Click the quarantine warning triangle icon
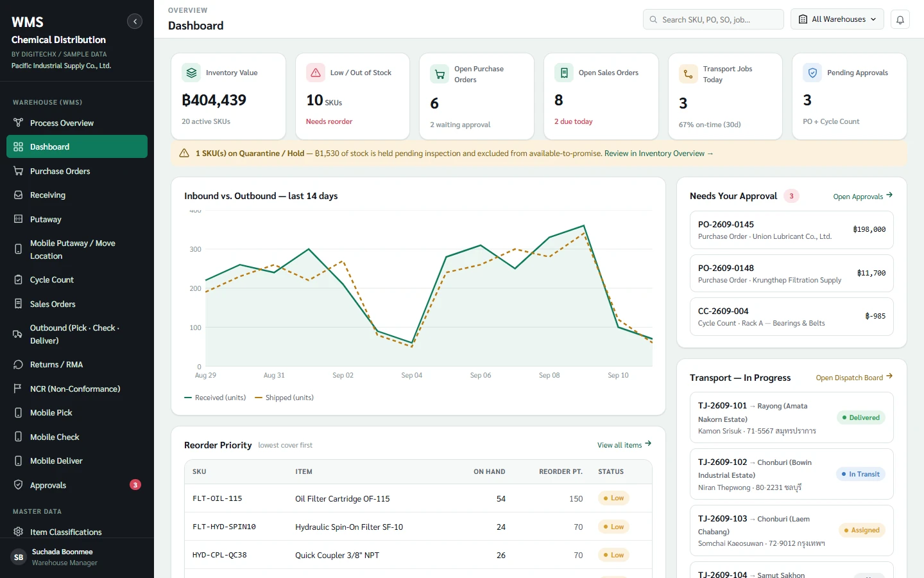 coord(184,153)
